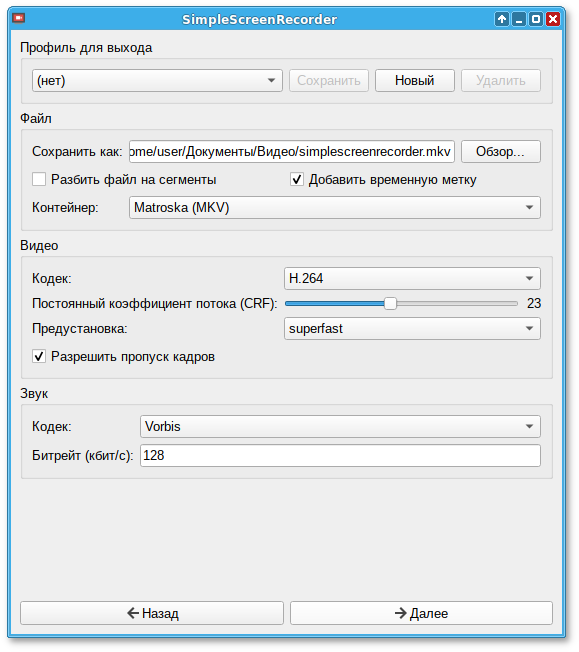Click the greyed-out Сохранить profile button
This screenshot has width=579, height=652.
(329, 80)
